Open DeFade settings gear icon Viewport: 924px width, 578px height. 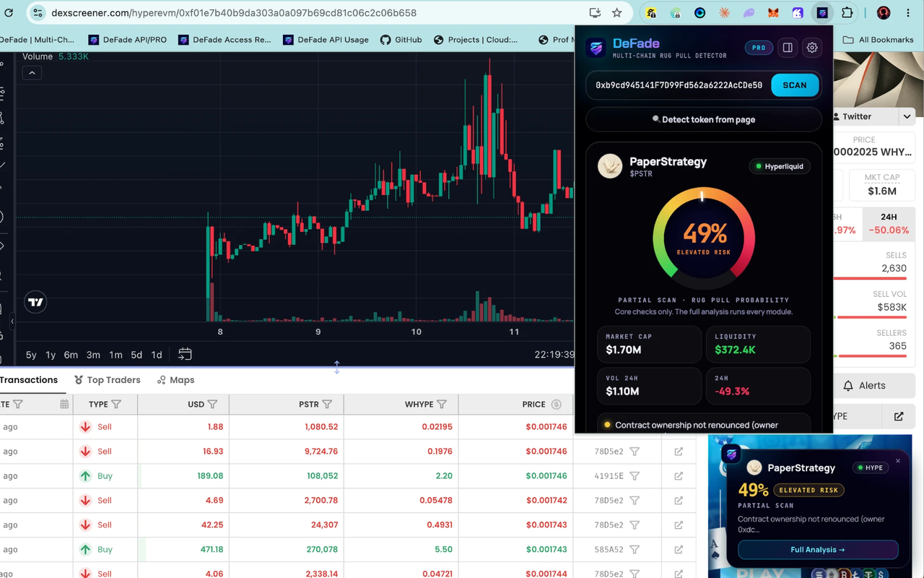(x=812, y=48)
